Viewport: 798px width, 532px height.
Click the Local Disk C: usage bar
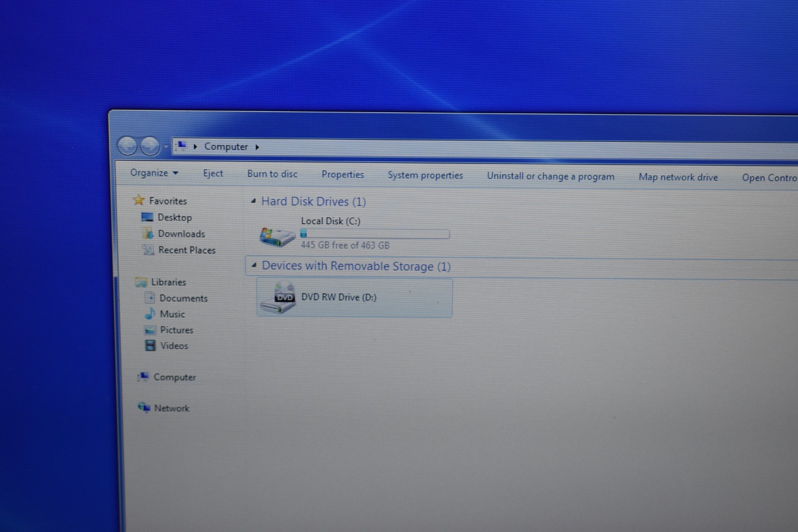coord(375,234)
